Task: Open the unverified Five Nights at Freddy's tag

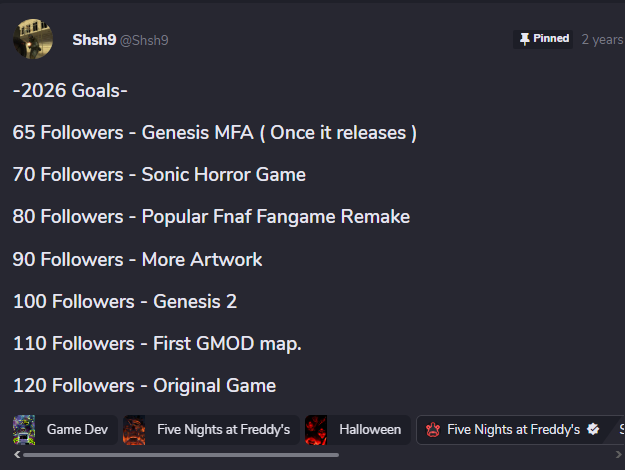Action: (223, 430)
